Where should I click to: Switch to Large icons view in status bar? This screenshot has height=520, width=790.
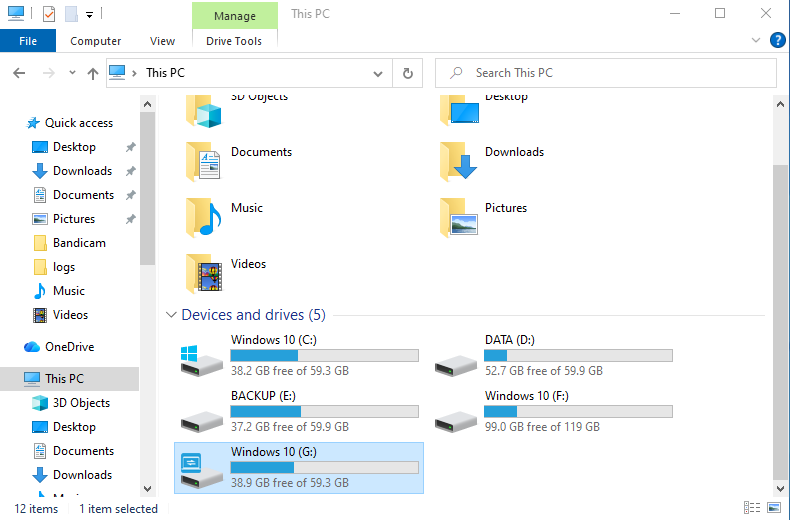click(773, 507)
